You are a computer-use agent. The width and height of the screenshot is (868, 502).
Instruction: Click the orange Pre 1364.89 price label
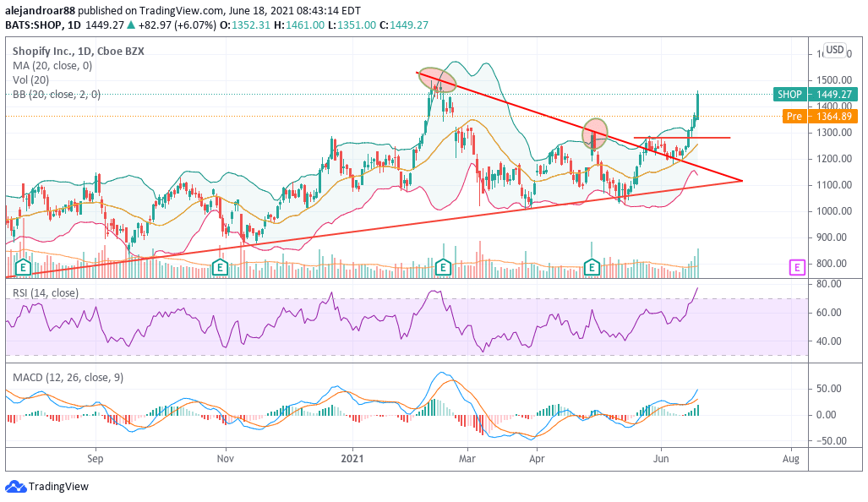point(820,117)
